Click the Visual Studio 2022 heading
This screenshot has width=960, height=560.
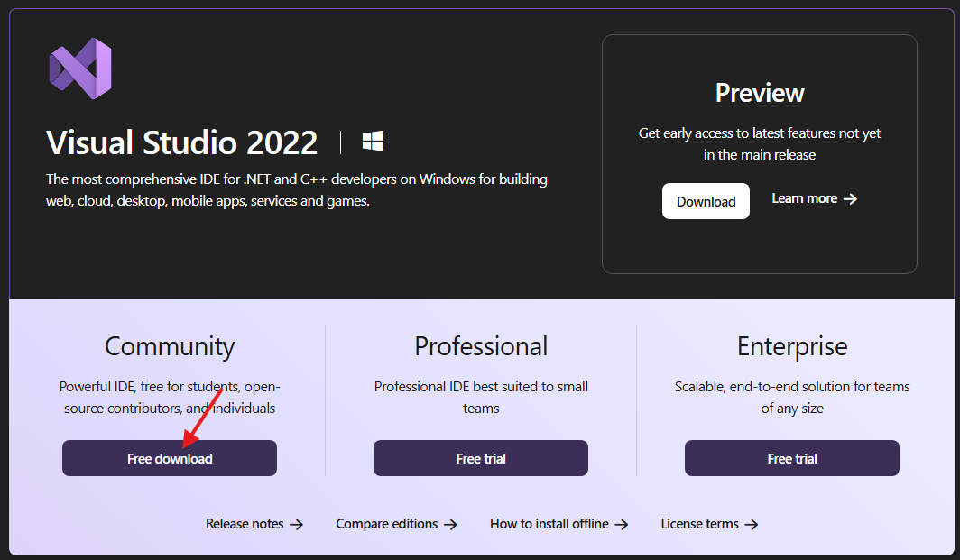point(182,142)
